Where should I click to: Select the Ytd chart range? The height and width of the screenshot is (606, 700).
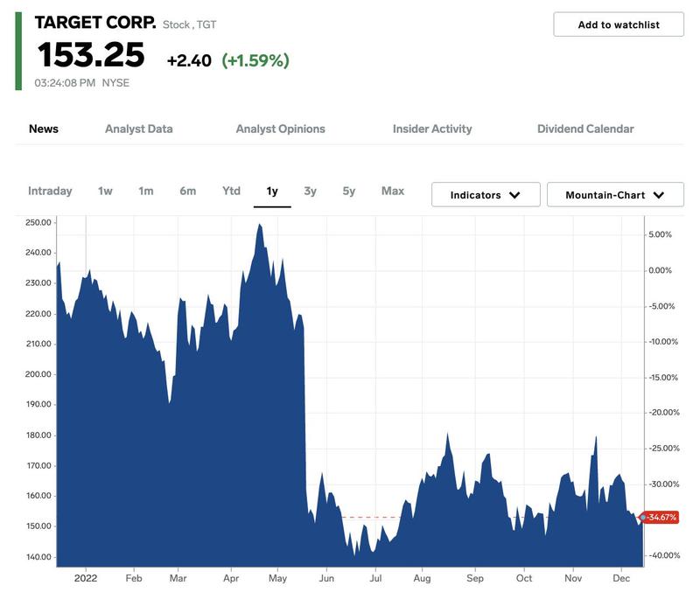click(x=231, y=191)
